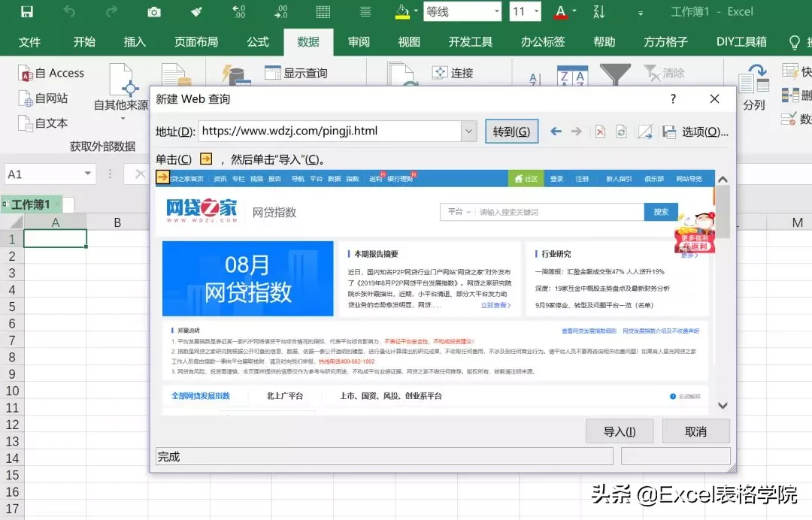
Task: Import data from Access
Action: [51, 74]
